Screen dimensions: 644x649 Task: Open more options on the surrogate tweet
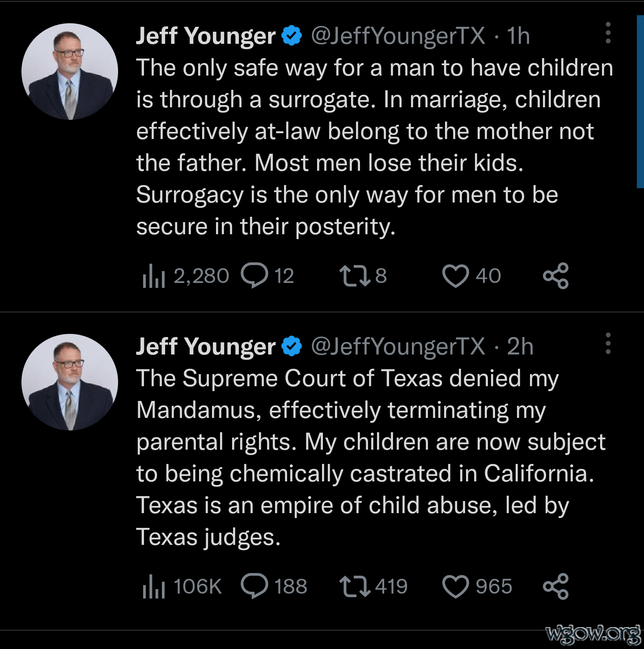point(608,33)
